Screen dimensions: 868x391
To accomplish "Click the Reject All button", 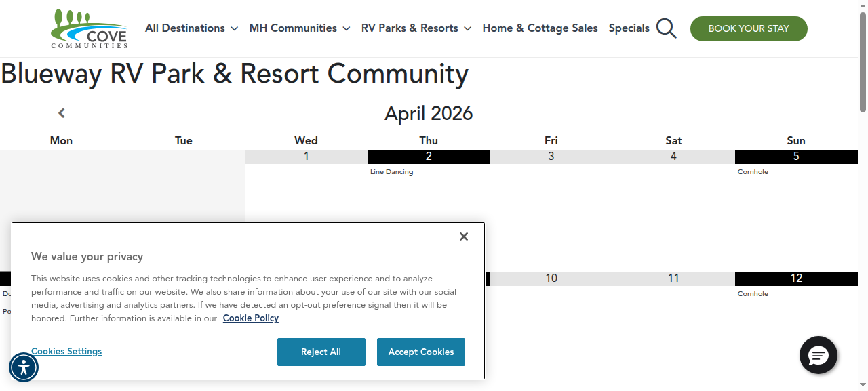I will click(321, 352).
